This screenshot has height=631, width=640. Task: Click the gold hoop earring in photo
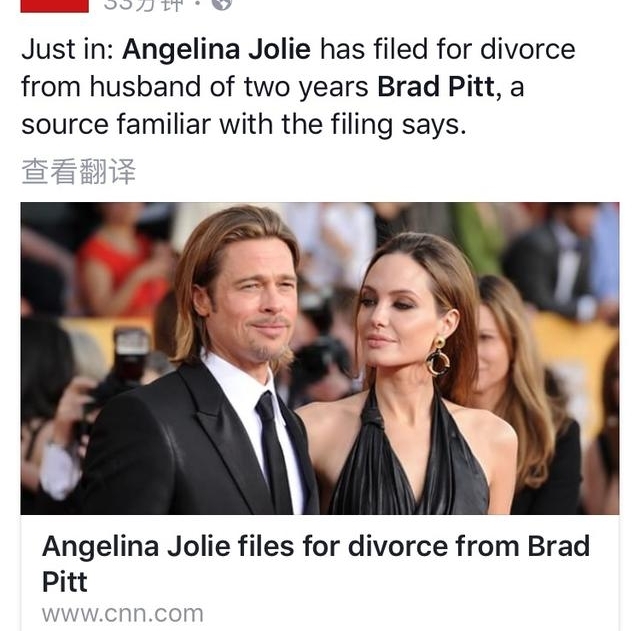pos(438,357)
